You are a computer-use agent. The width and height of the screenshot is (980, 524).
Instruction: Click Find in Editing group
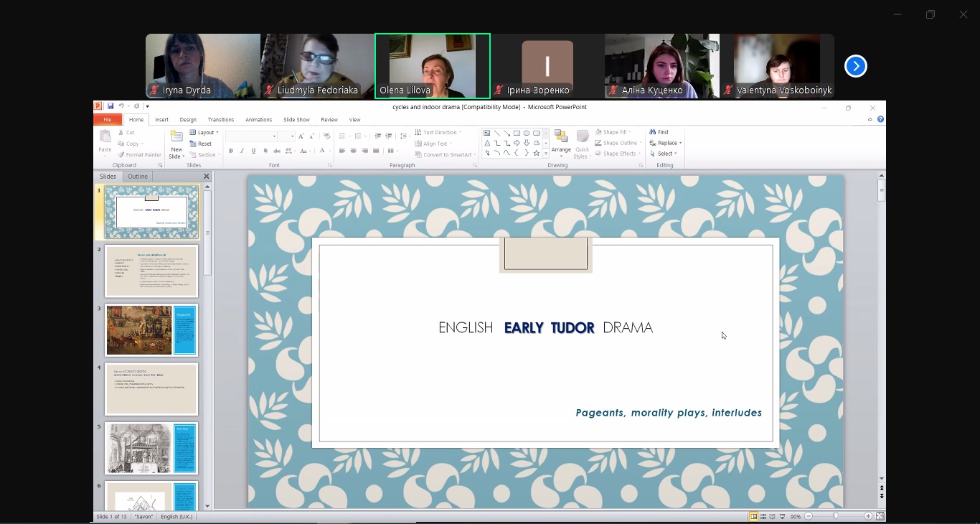[659, 132]
